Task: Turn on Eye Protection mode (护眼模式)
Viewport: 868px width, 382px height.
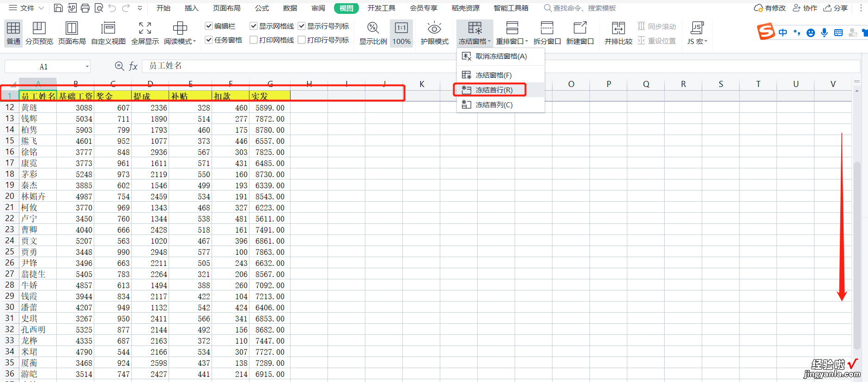Action: (434, 33)
